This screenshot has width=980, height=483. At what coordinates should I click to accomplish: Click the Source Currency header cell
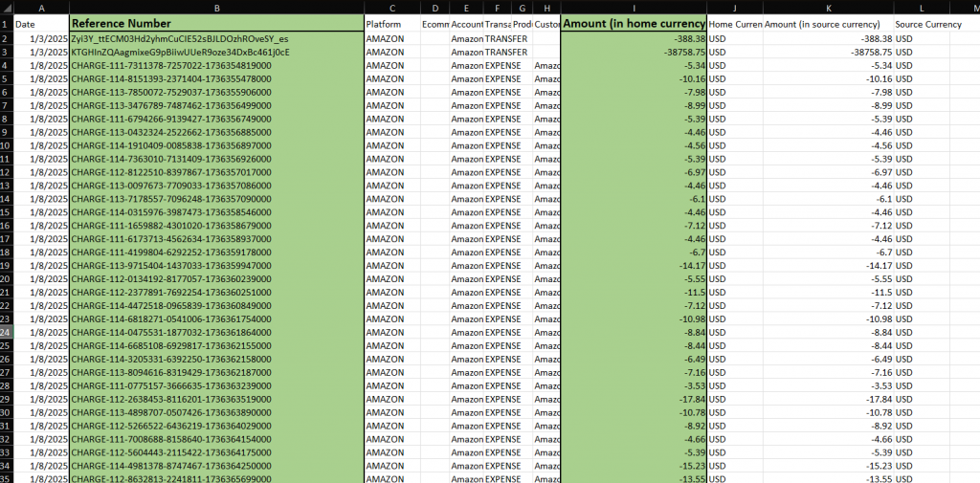click(921, 23)
